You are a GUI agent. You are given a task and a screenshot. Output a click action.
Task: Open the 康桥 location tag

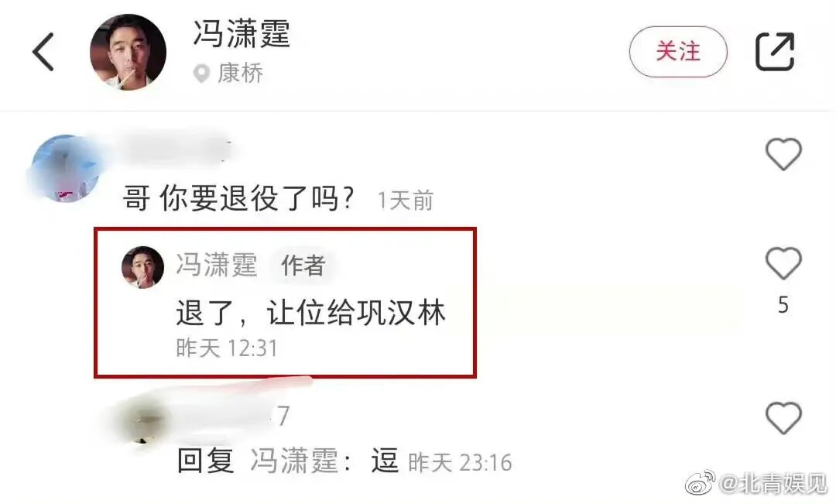[241, 73]
